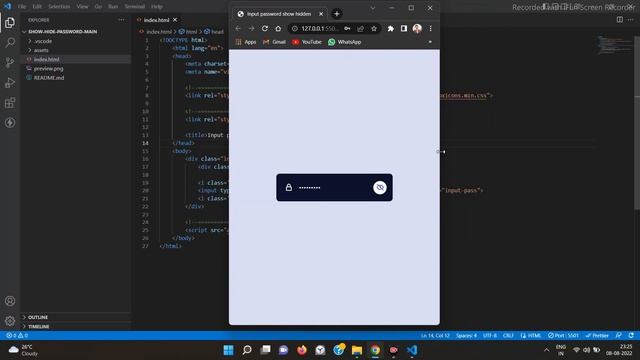This screenshot has width=640, height=360.
Task: Show hidden system tray icons
Action: (x=547, y=350)
